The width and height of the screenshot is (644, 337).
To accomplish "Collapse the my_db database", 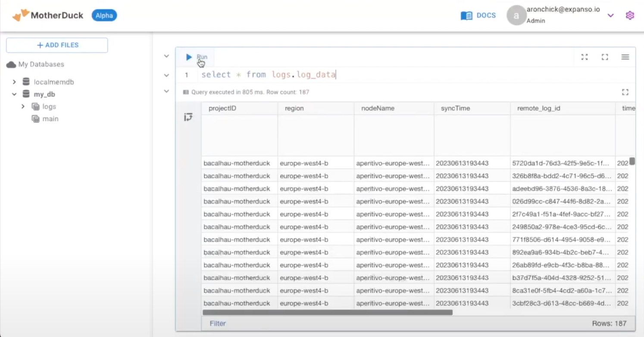I will click(14, 94).
